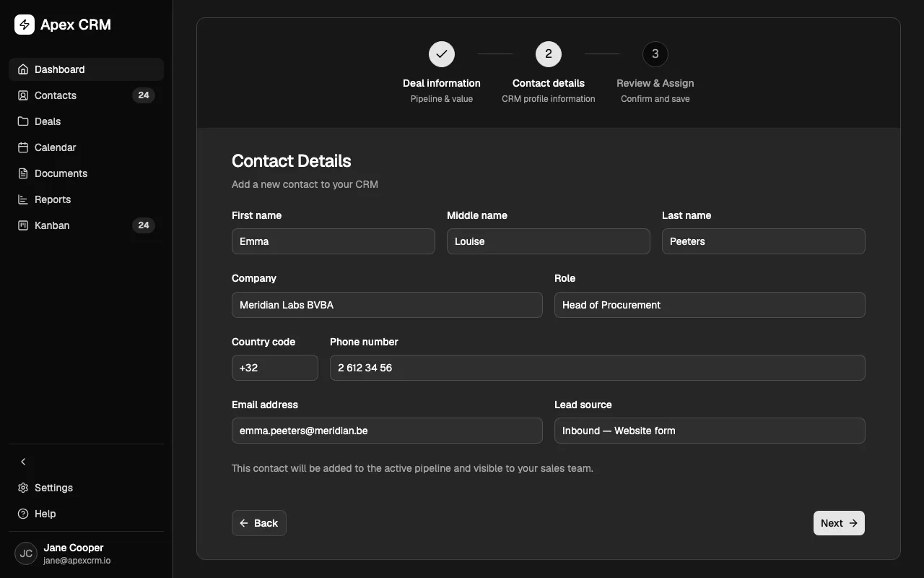Open the Calendar menu item

[87, 147]
